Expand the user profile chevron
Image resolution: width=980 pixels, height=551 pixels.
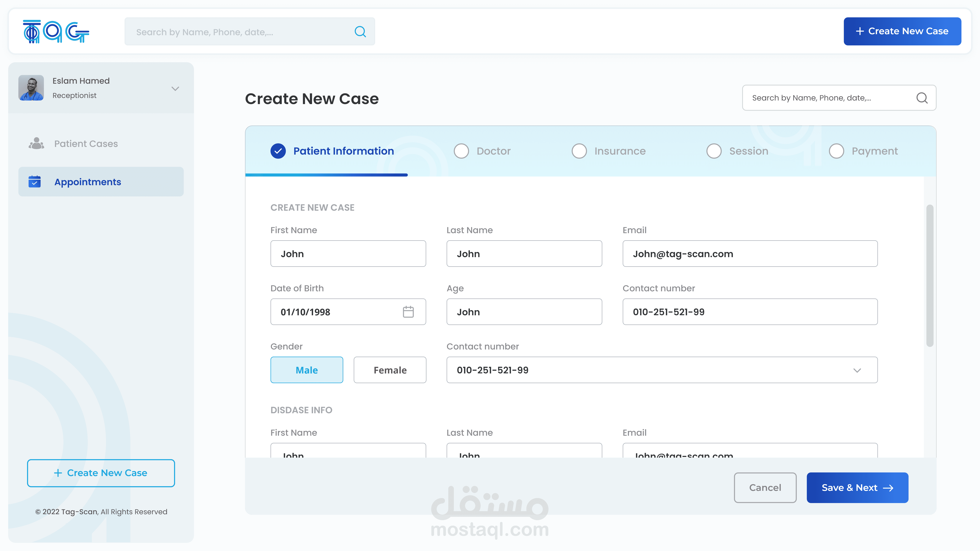pyautogui.click(x=175, y=89)
